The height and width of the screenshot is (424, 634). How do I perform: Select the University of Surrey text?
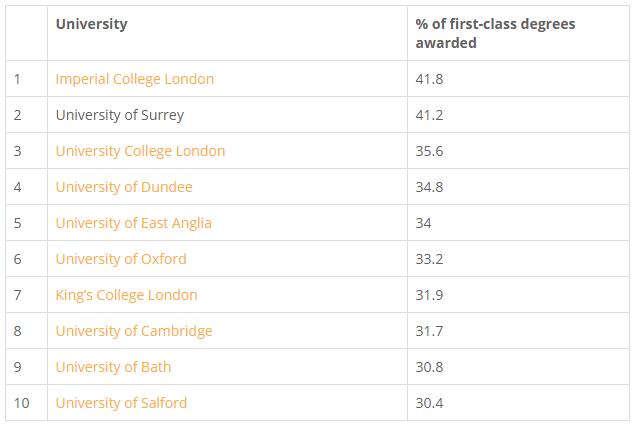pyautogui.click(x=120, y=115)
